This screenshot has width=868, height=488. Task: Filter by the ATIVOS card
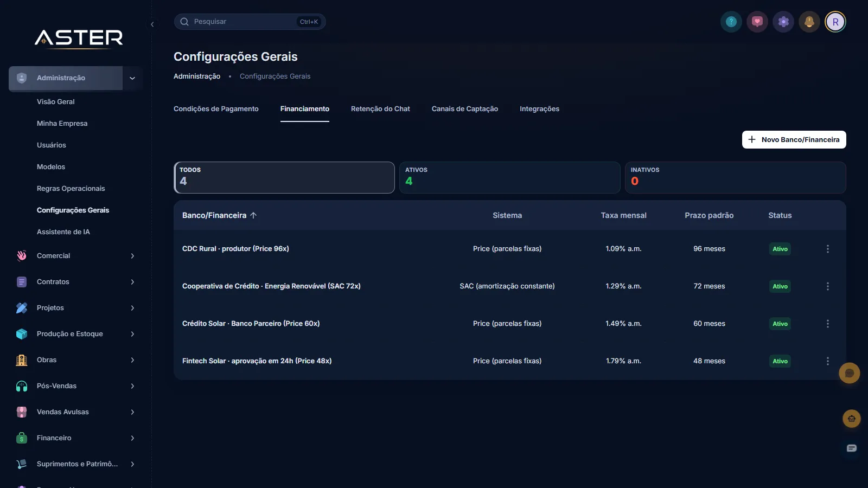[510, 177]
